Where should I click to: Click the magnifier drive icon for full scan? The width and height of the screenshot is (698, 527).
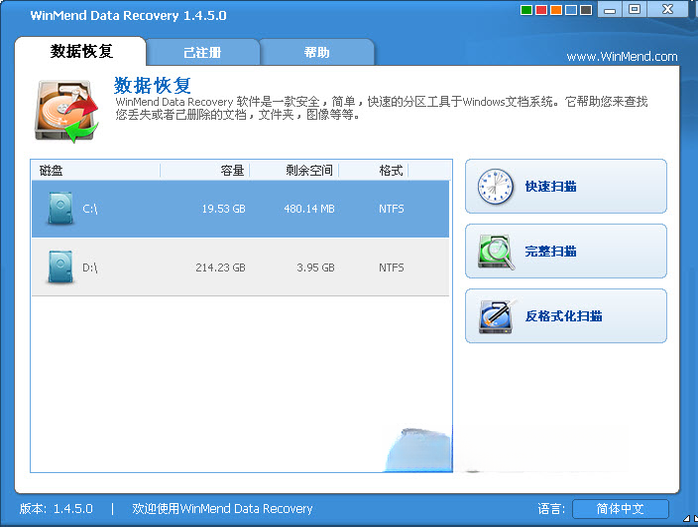[496, 251]
